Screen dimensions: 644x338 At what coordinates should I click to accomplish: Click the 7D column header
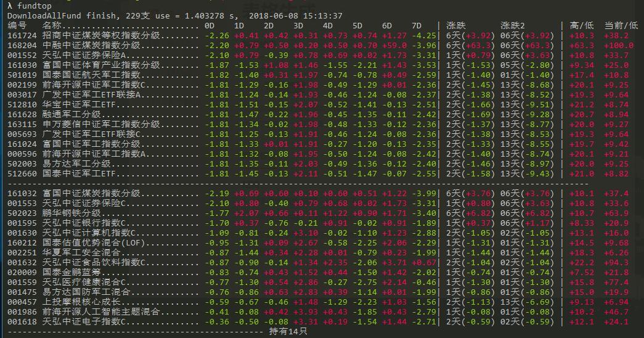point(417,26)
